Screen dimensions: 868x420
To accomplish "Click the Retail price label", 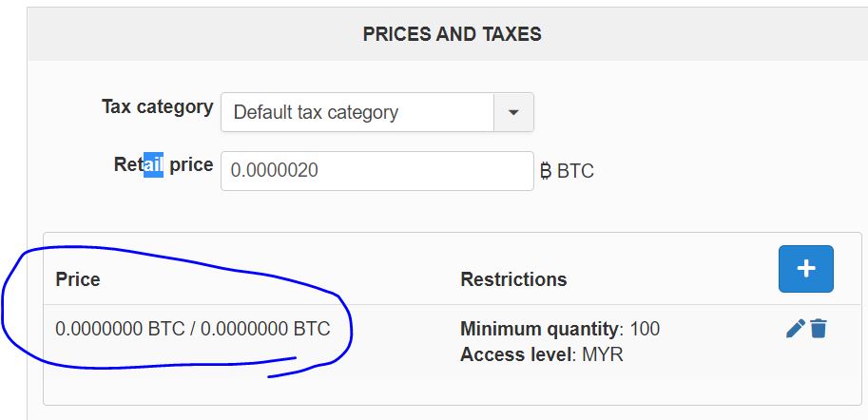I will click(x=163, y=164).
